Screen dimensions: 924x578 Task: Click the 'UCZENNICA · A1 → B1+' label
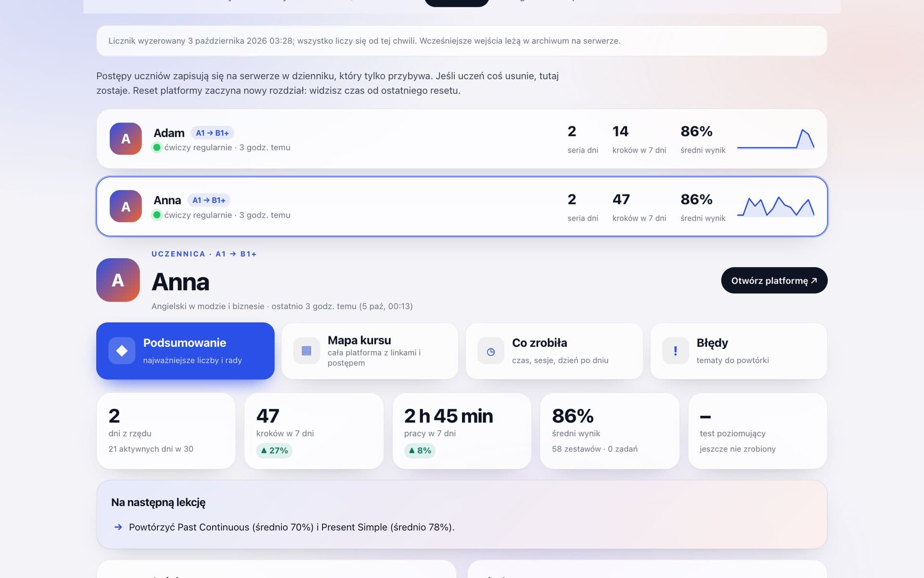pyautogui.click(x=204, y=254)
